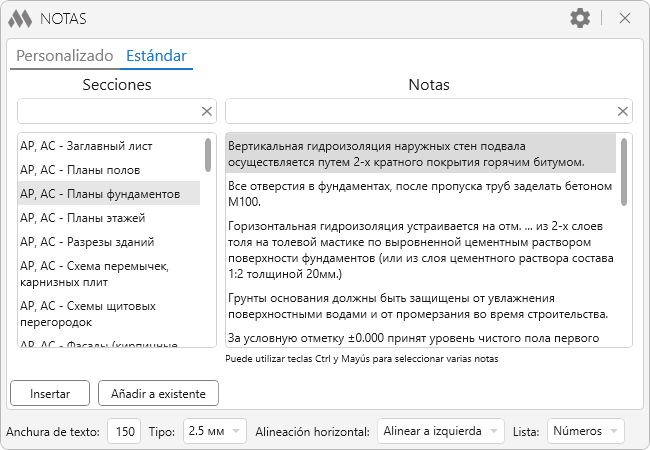The image size is (650, 450).
Task: Clear the Notas search field
Action: (623, 111)
